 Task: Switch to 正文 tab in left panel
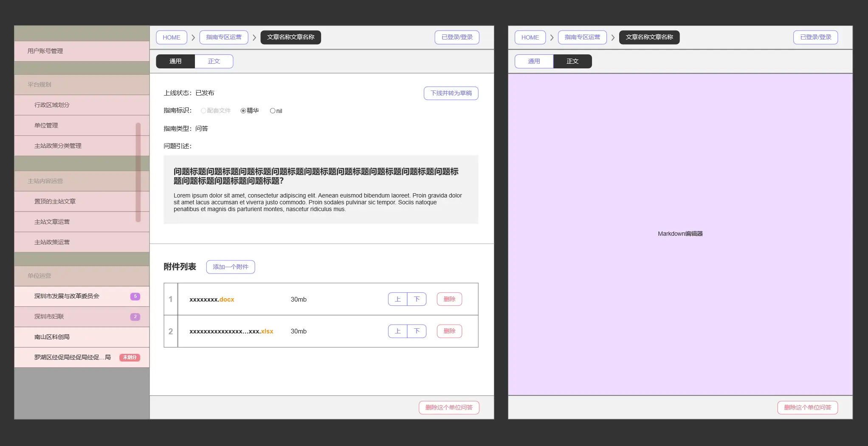click(x=214, y=61)
